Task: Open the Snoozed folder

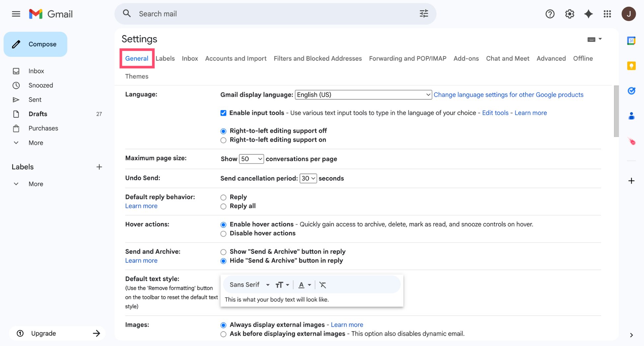Action: click(40, 85)
